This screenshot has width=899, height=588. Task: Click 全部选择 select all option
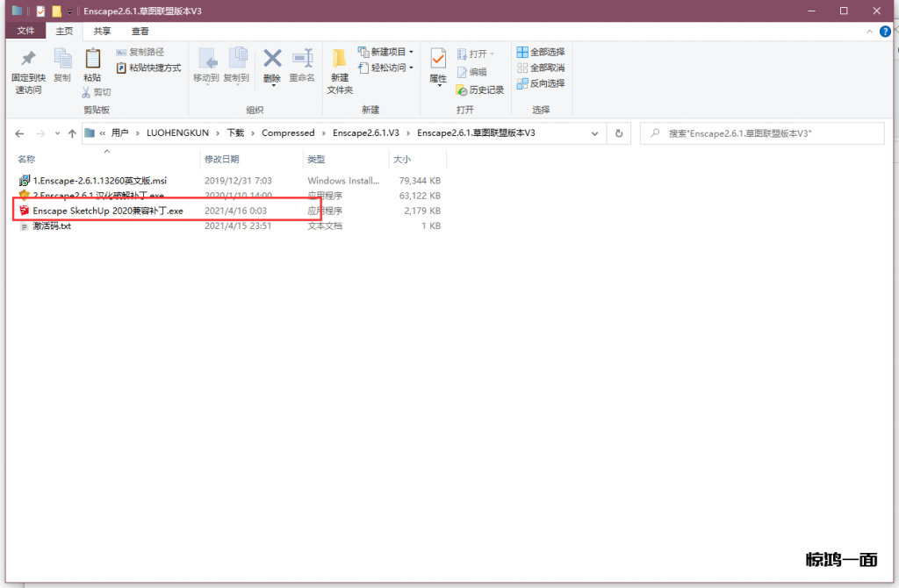coord(540,53)
